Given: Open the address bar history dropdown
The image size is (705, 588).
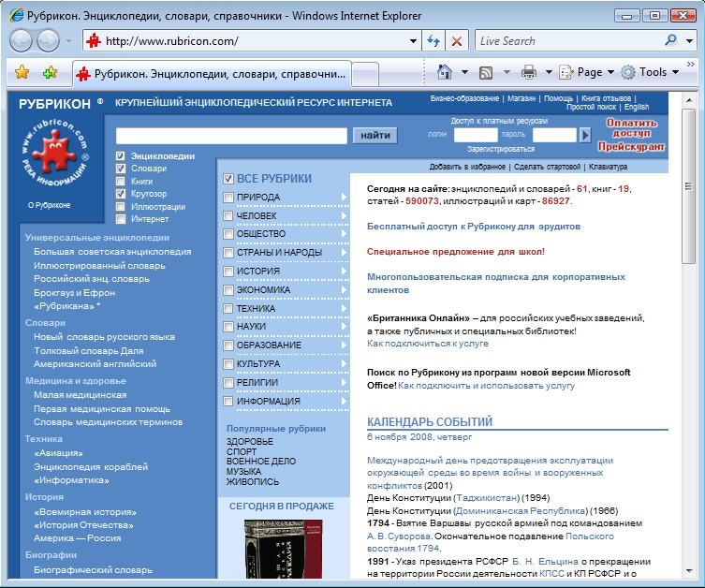Looking at the screenshot, I should click(x=413, y=41).
